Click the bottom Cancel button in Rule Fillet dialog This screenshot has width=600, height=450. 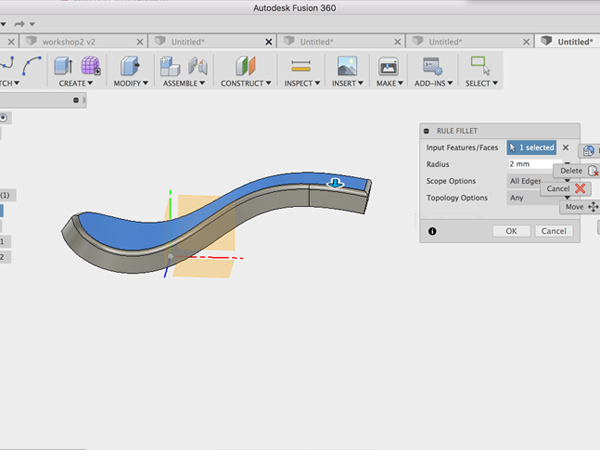click(x=554, y=231)
